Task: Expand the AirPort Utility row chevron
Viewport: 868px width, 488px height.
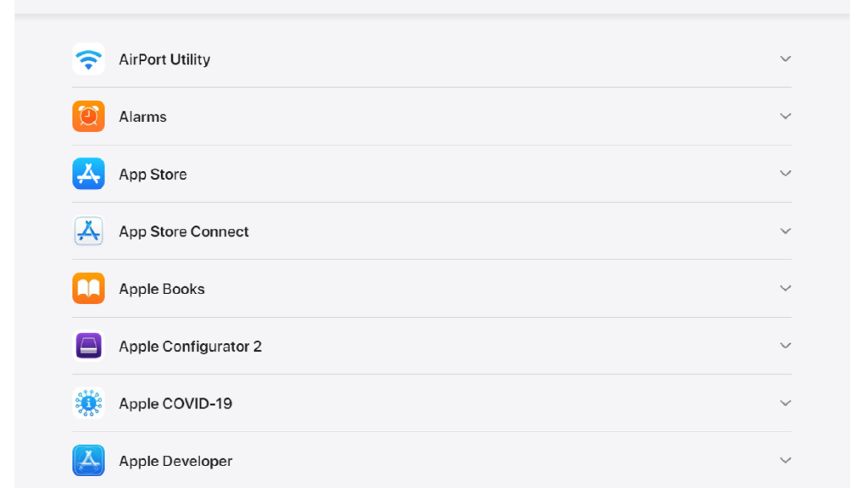Action: click(785, 59)
